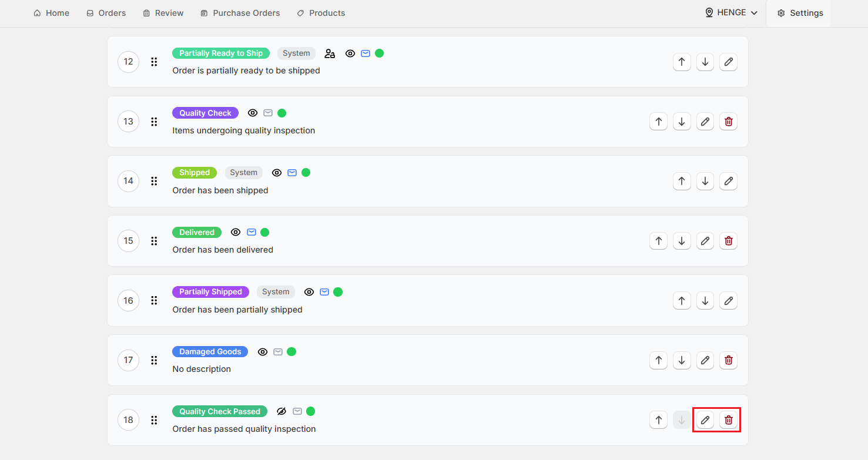
Task: Click the green active dot on Delivered
Action: (265, 232)
